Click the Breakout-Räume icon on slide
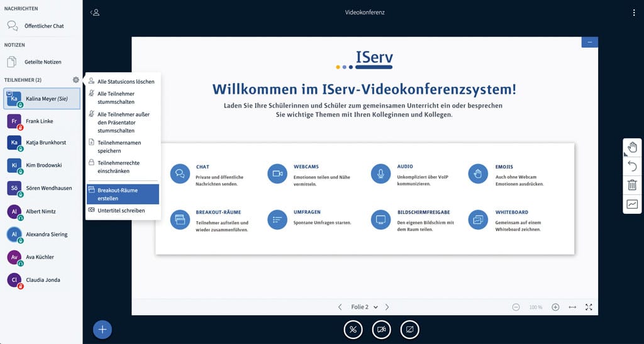 click(180, 219)
